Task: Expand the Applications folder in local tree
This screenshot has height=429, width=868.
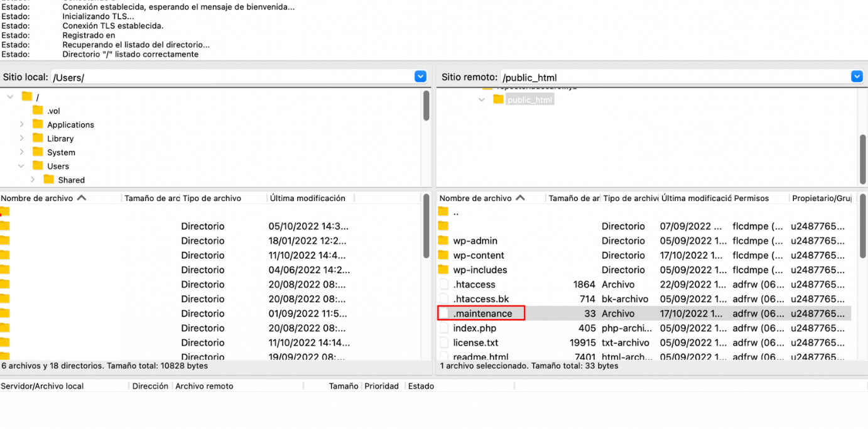Action: (x=22, y=124)
